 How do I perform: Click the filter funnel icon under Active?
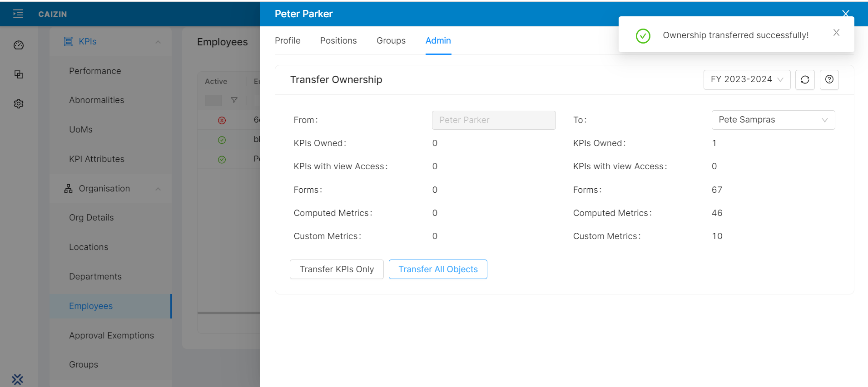pyautogui.click(x=234, y=100)
